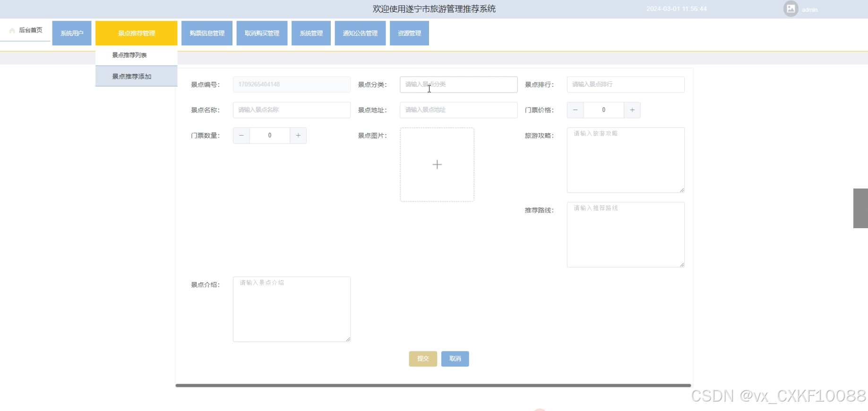868x411 pixels.
Task: Go to 后台首页 home link
Action: pyautogui.click(x=26, y=30)
